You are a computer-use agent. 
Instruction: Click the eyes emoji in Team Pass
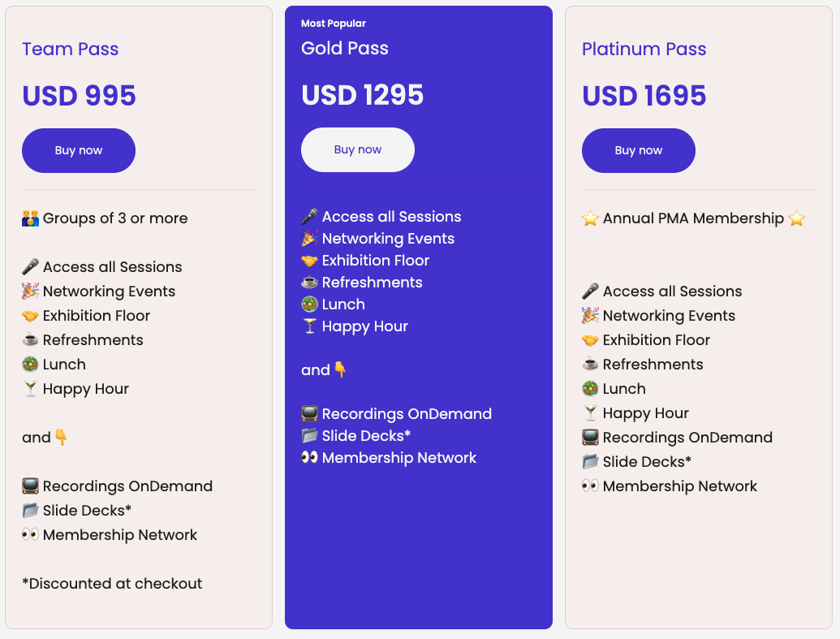coord(31,534)
